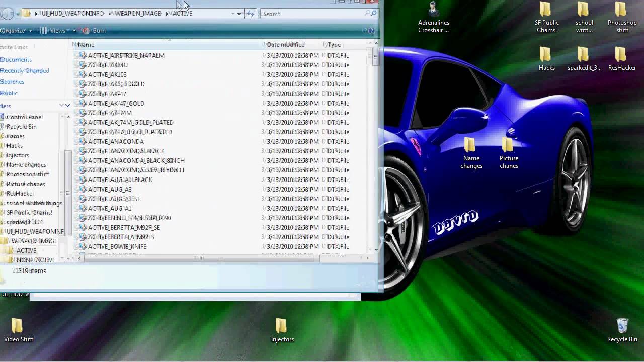This screenshot has width=644, height=362.
Task: Select ACTIVE_AUG_A3_SE file name
Action: [x=114, y=199]
